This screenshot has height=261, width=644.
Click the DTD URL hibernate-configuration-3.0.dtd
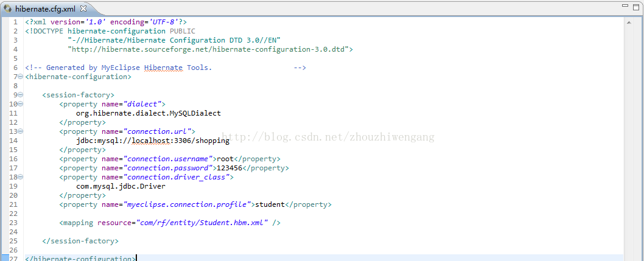(208, 50)
